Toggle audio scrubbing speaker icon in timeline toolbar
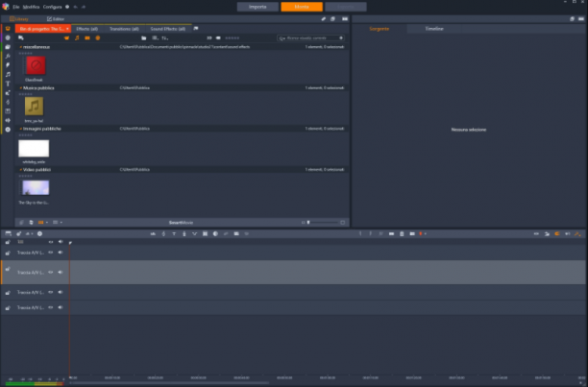This screenshot has height=387, width=588. click(x=568, y=233)
